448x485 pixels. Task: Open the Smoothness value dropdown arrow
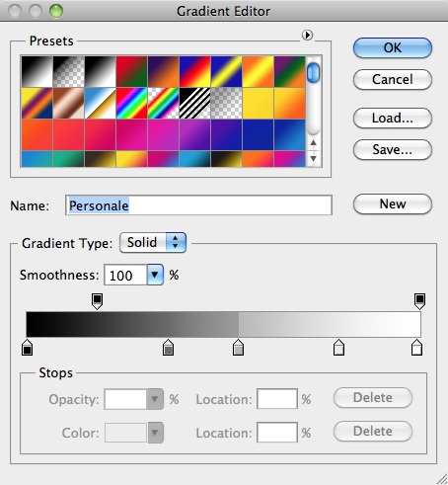pyautogui.click(x=155, y=275)
